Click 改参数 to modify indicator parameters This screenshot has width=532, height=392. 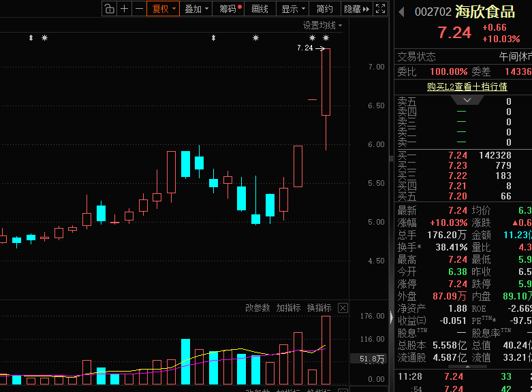click(x=257, y=308)
